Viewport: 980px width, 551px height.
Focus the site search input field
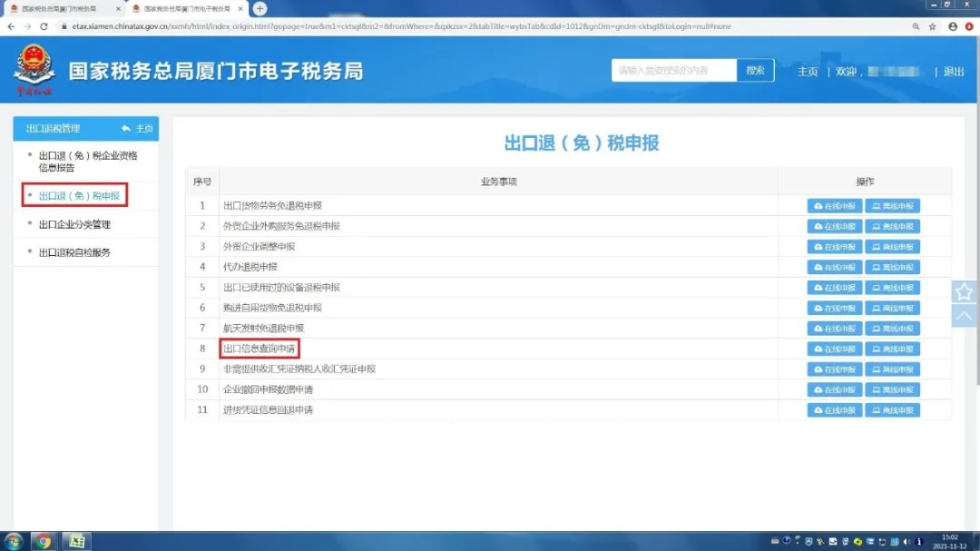pyautogui.click(x=673, y=71)
